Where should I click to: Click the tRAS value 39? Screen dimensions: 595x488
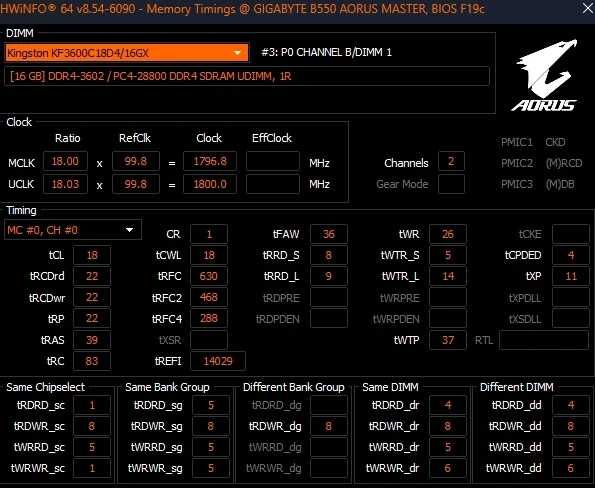point(92,340)
